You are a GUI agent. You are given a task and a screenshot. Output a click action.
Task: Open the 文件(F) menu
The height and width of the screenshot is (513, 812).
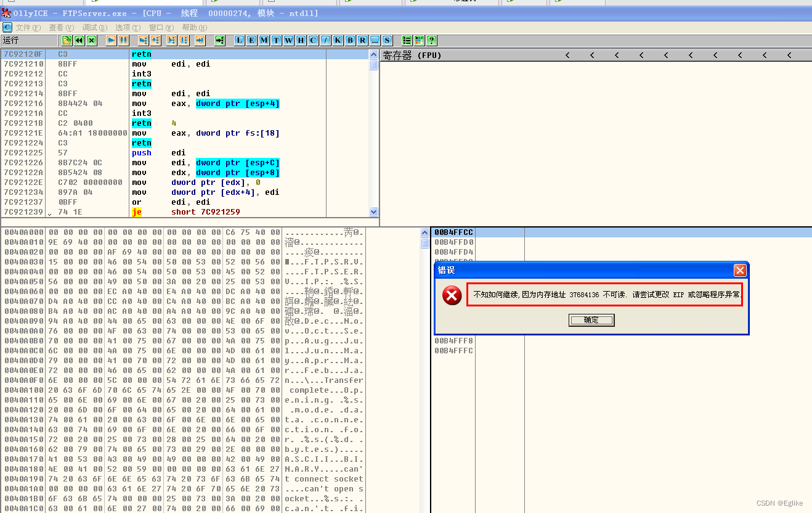28,27
